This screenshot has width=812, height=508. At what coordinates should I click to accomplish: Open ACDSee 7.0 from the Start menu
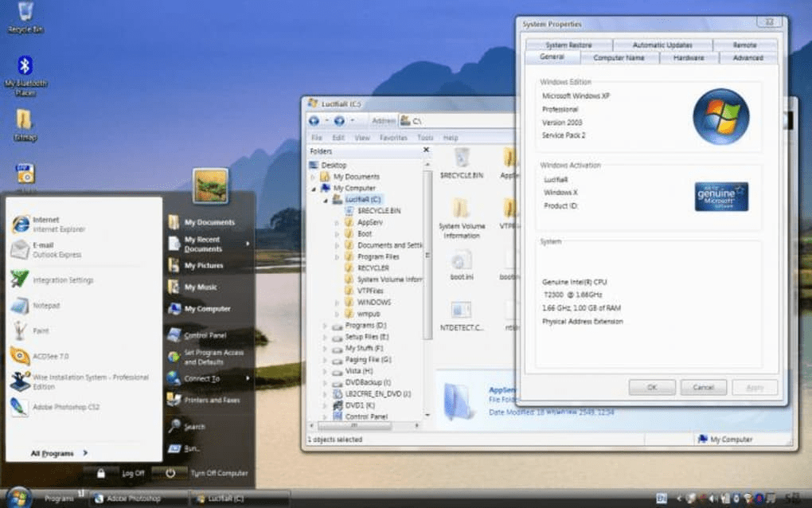pyautogui.click(x=50, y=357)
